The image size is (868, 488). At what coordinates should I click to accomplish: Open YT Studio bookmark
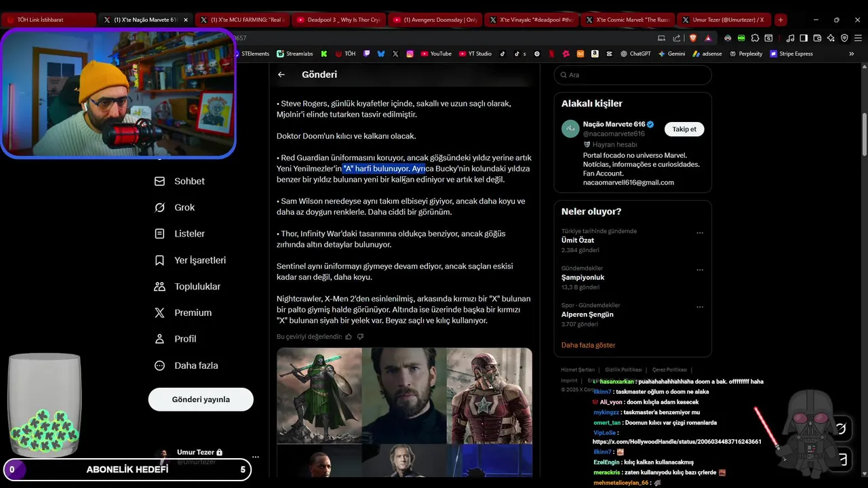pos(475,54)
